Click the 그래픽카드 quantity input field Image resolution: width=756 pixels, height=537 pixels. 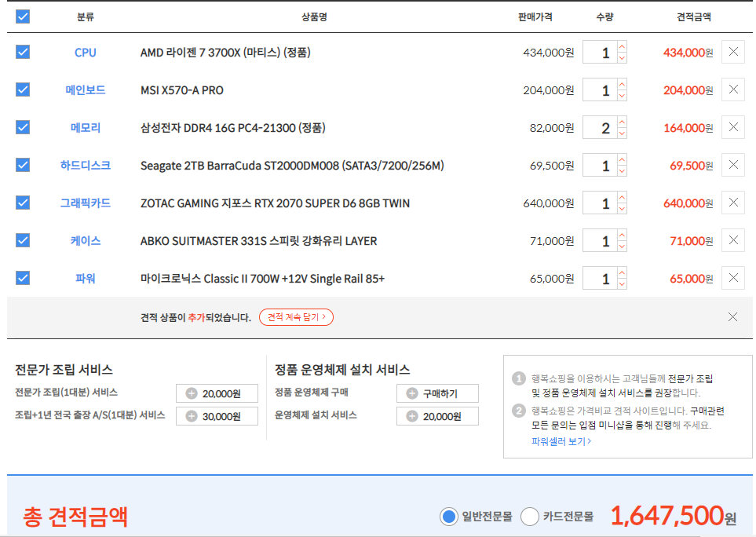[600, 203]
